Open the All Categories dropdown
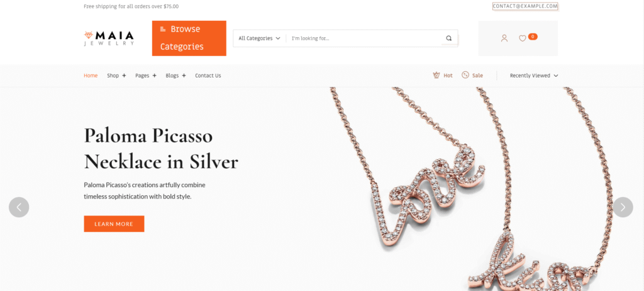 coord(259,38)
